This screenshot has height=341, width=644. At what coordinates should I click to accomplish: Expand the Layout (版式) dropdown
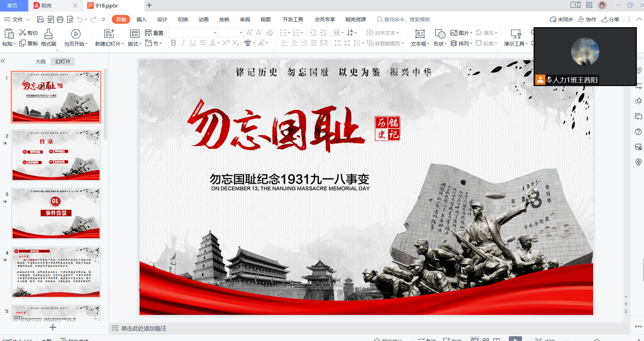pos(134,44)
